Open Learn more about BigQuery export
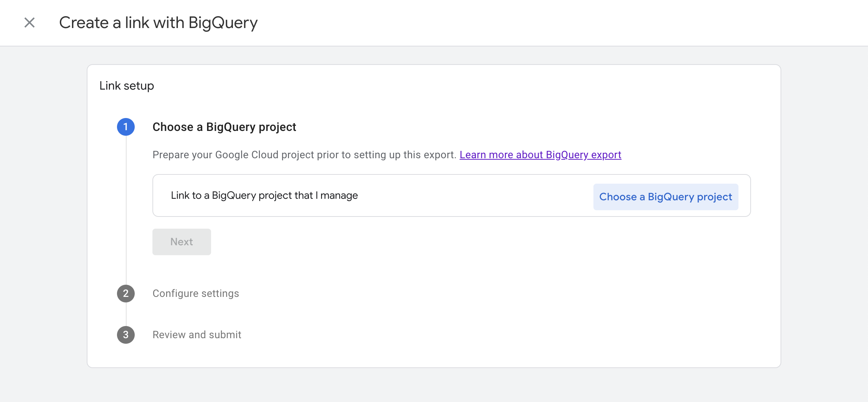The width and height of the screenshot is (868, 402). click(540, 155)
